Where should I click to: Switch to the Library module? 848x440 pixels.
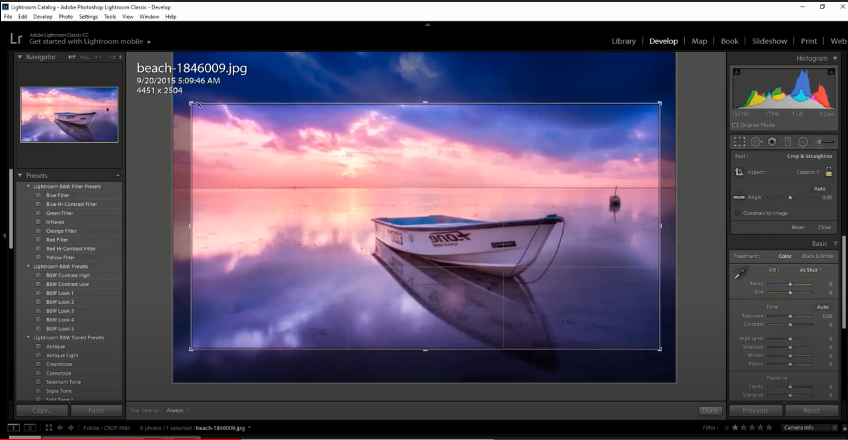[623, 41]
